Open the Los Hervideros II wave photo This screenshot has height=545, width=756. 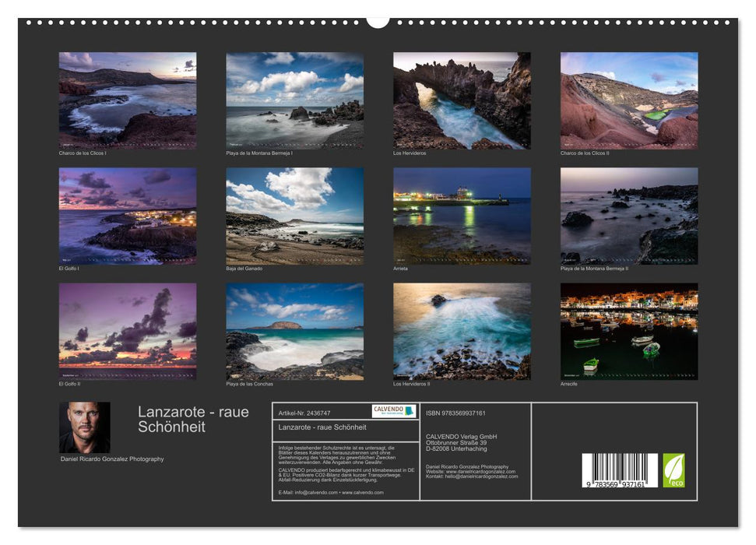(x=462, y=332)
